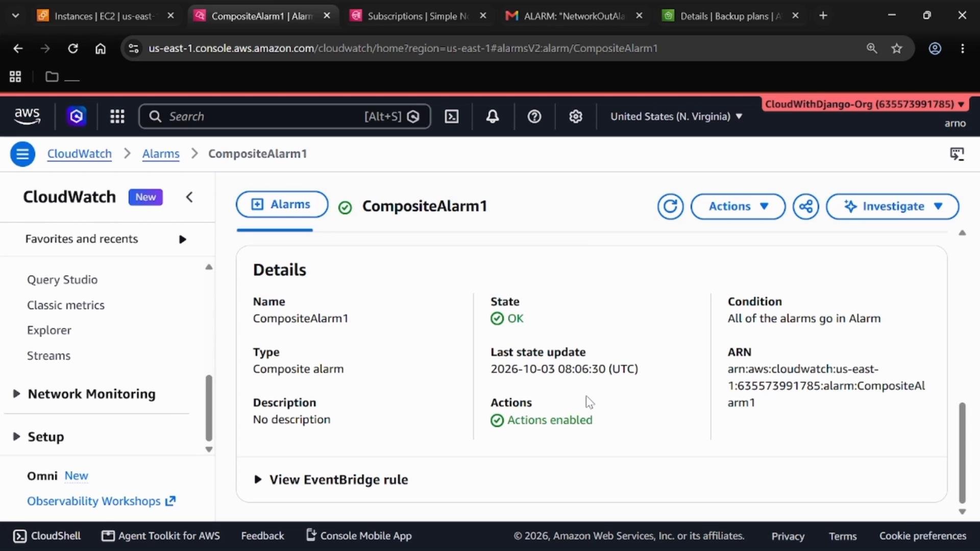Open the notifications bell

(x=493, y=116)
